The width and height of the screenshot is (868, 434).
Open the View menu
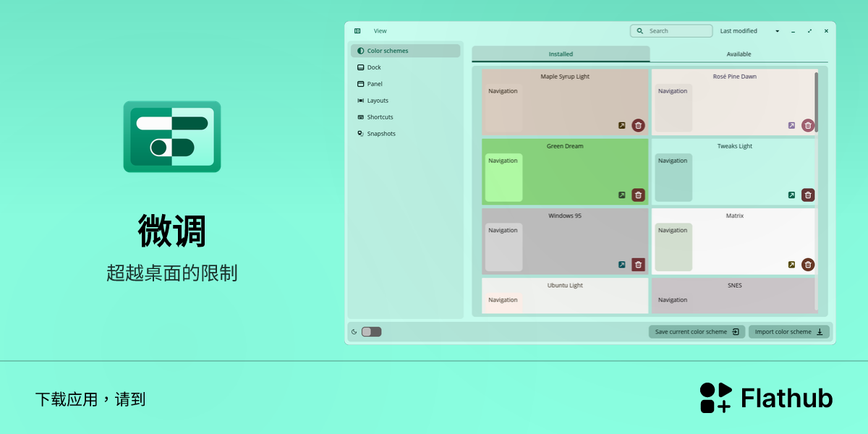pos(380,31)
